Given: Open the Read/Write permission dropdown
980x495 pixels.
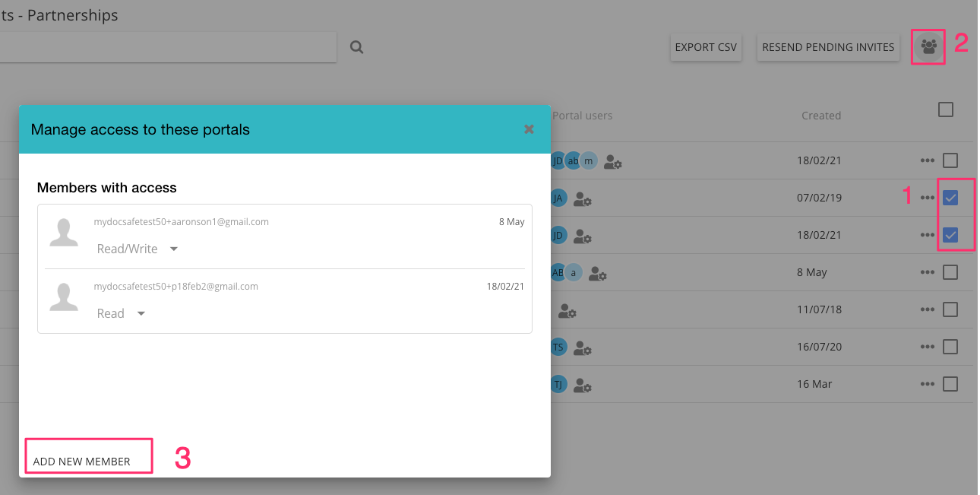Looking at the screenshot, I should click(137, 249).
